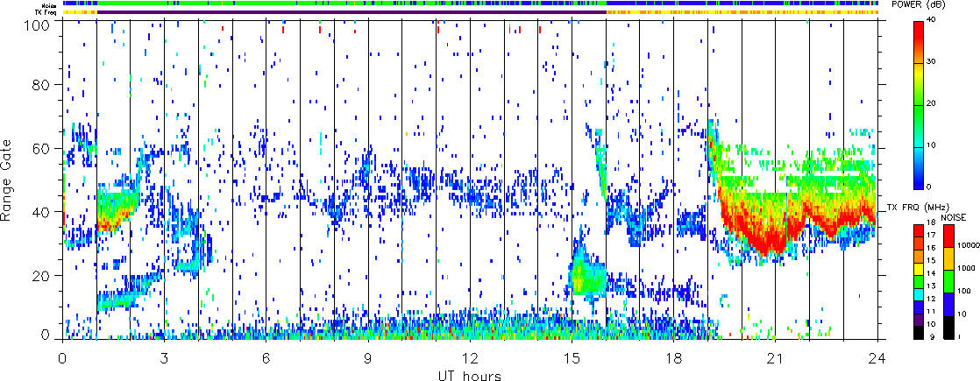Image resolution: width=980 pixels, height=381 pixels.
Task: Click the "17" TX FRQ colorbar label
Action: (x=931, y=235)
